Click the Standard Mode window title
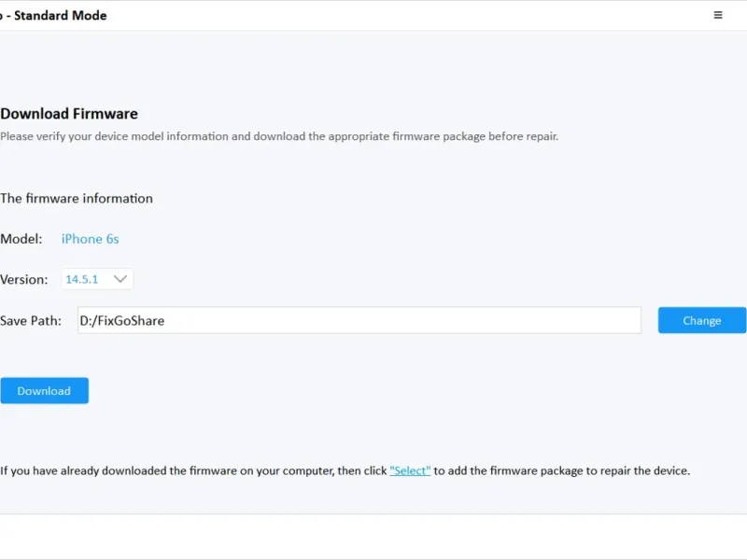 (58, 15)
